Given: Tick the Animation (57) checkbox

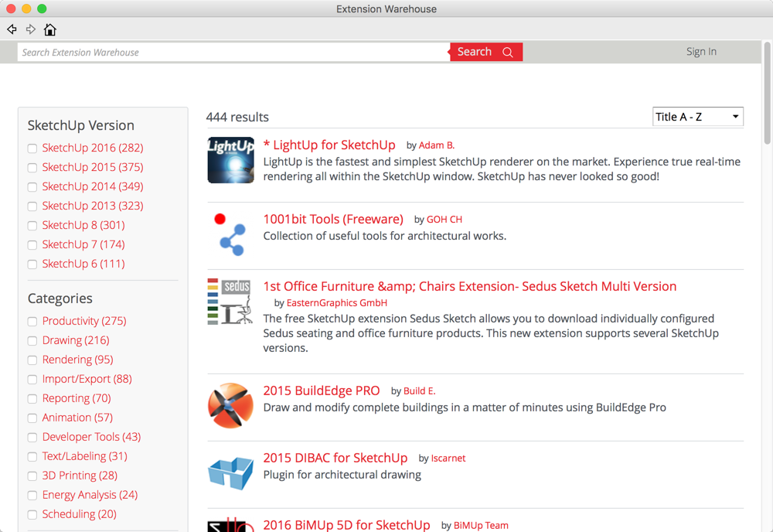Looking at the screenshot, I should (32, 418).
